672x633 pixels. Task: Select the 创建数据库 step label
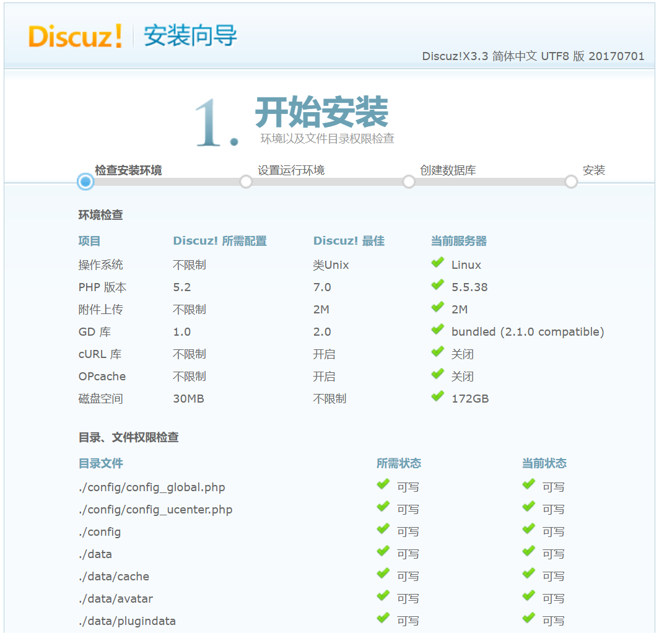(448, 170)
